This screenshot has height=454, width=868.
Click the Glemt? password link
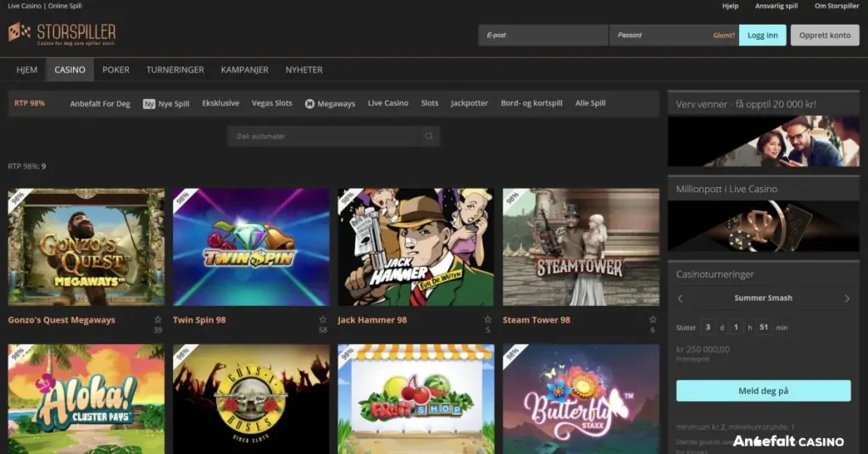pyautogui.click(x=723, y=36)
